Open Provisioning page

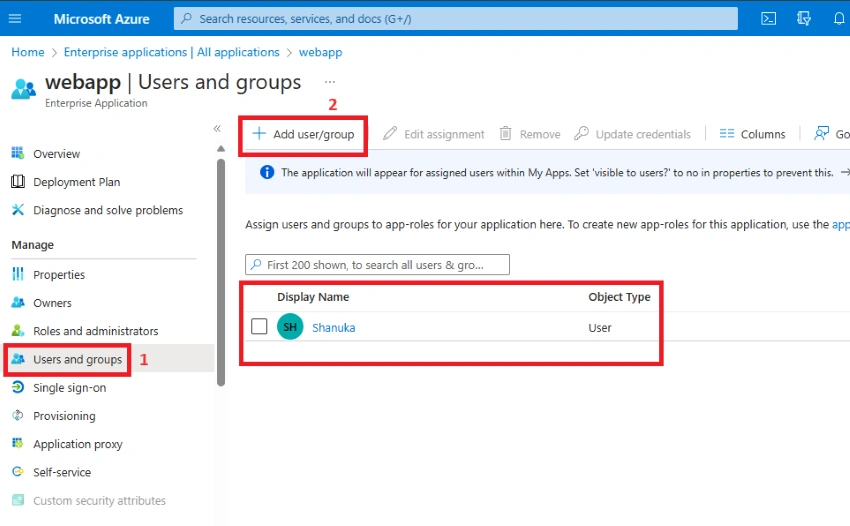(64, 416)
